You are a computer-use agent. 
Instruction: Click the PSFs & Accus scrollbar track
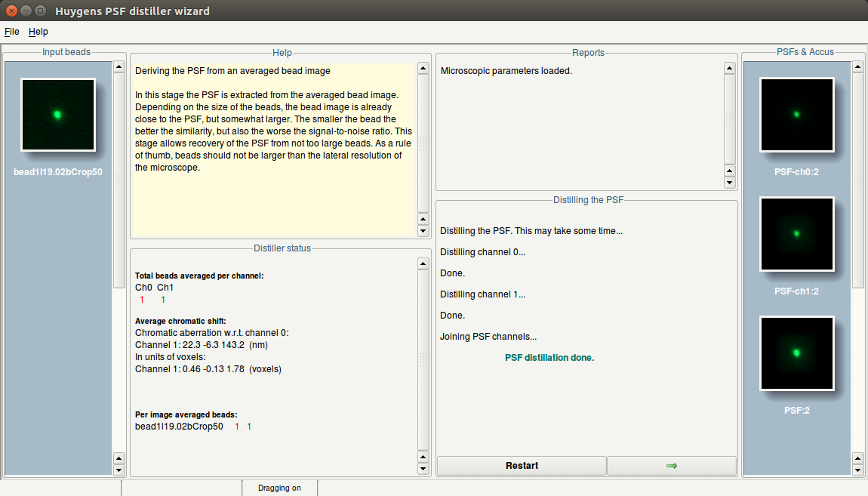tap(857, 362)
